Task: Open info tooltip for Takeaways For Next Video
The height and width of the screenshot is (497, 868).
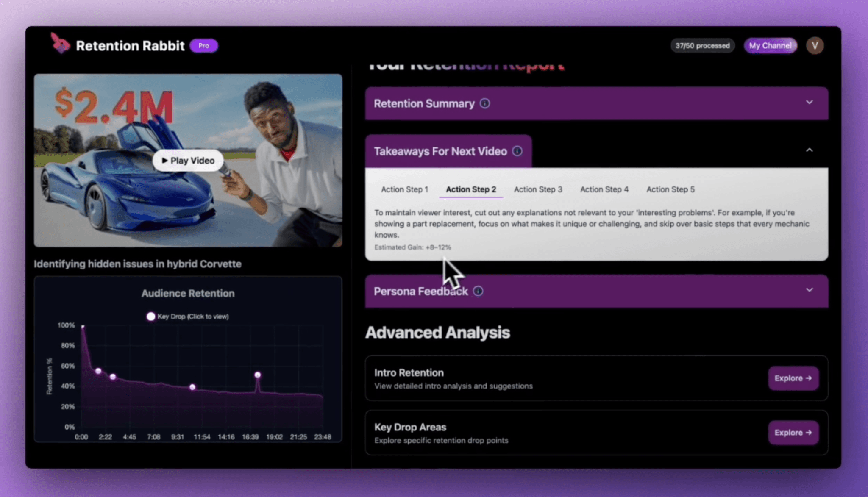Action: (518, 150)
